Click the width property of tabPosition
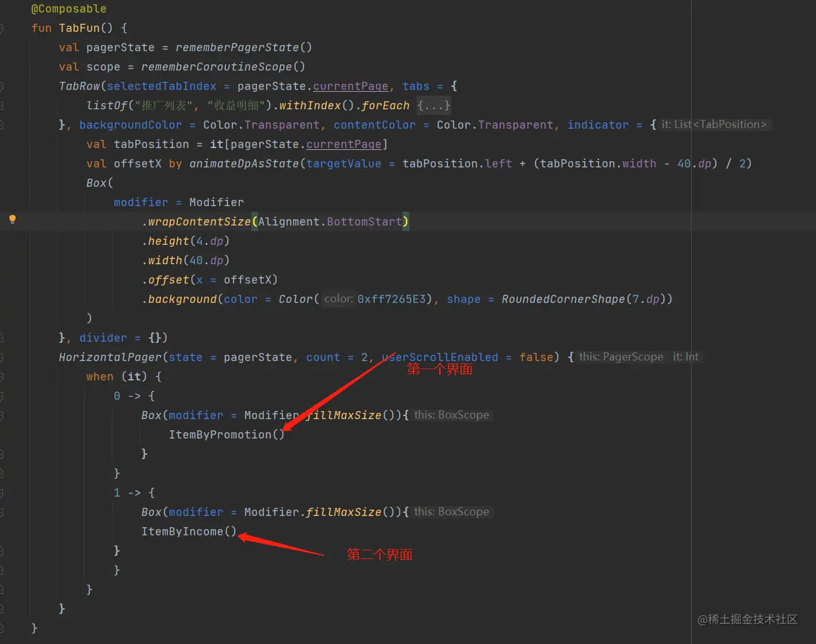The width and height of the screenshot is (816, 644). tap(639, 164)
